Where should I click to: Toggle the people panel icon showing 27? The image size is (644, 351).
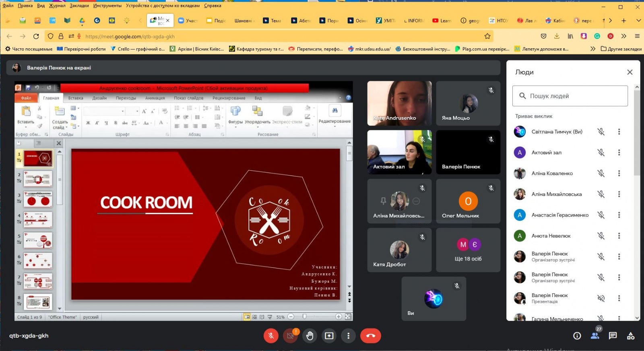click(595, 336)
